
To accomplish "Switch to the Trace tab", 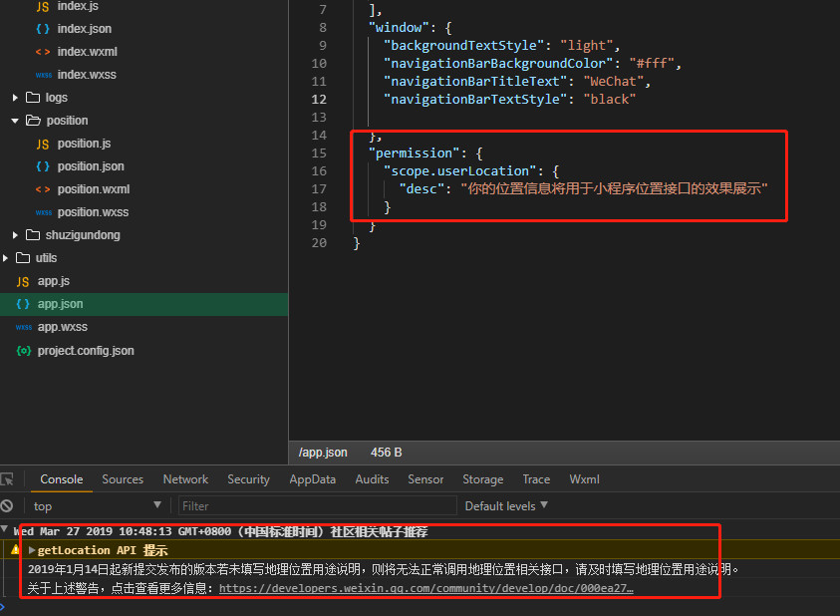I will coord(536,479).
